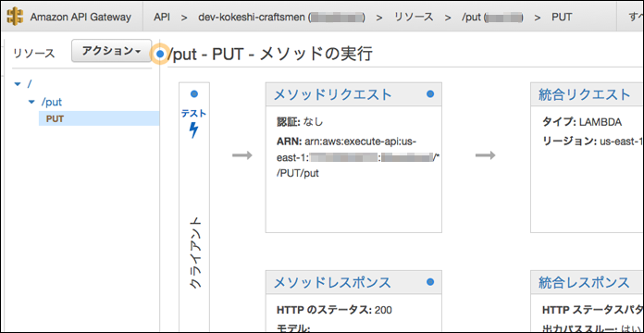Collapse the root / tree arrow
The width and height of the screenshot is (644, 333).
pyautogui.click(x=18, y=84)
